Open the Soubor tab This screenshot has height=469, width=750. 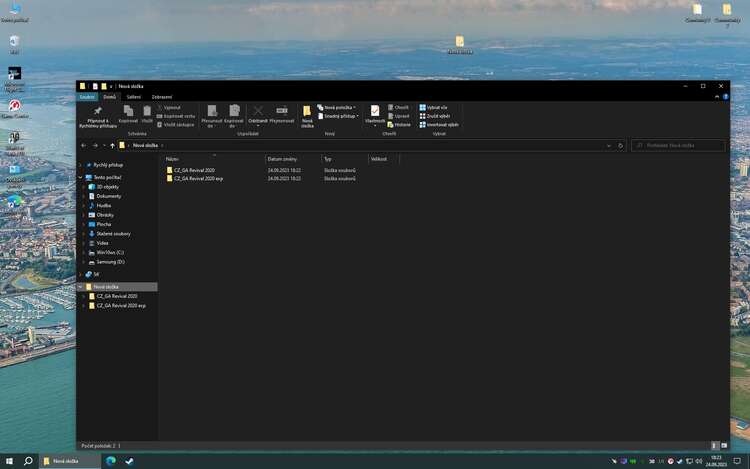(87, 97)
